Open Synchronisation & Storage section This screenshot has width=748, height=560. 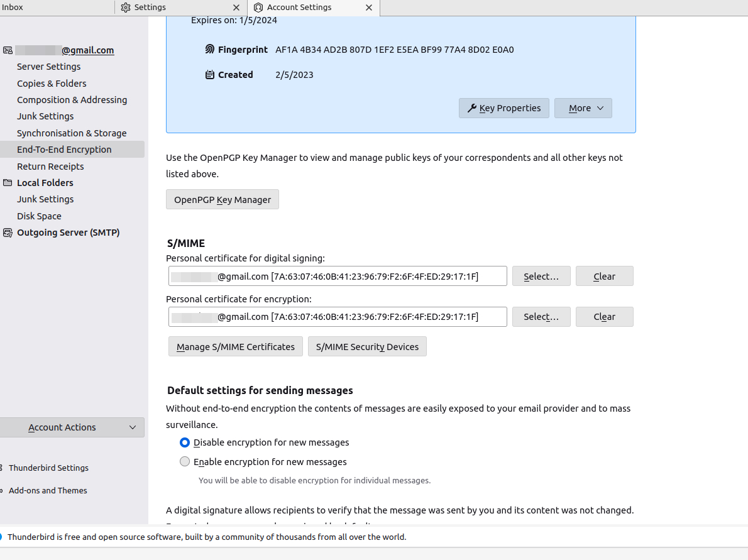72,133
